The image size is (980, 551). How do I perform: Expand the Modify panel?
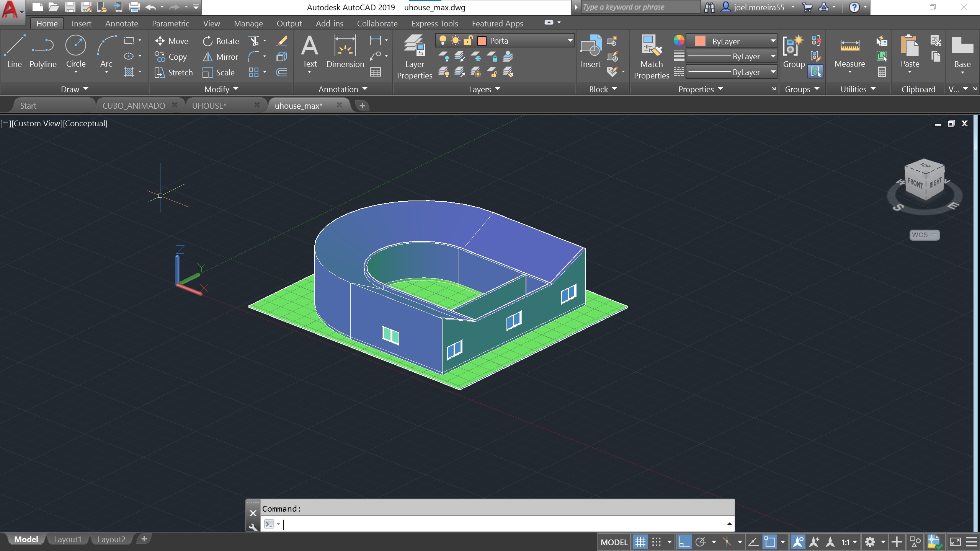[221, 89]
